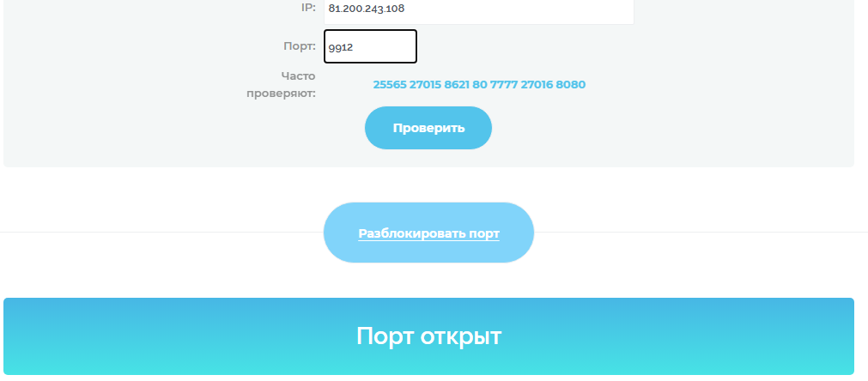868x381 pixels.
Task: Click the Проверить button
Action: [428, 128]
